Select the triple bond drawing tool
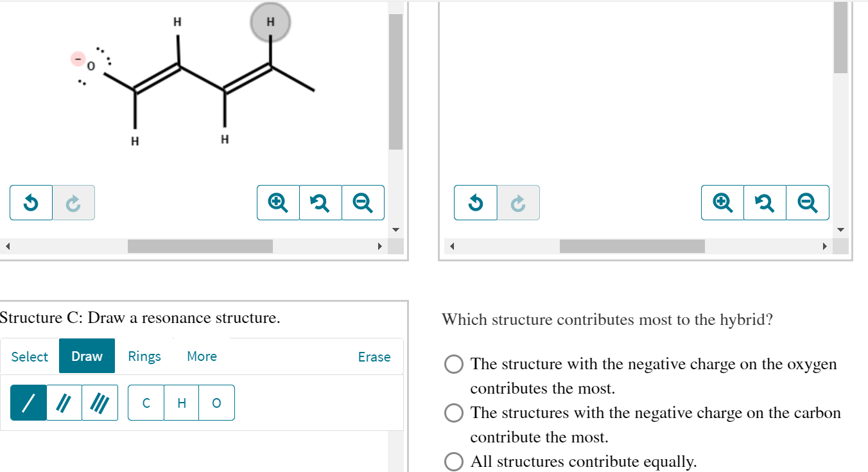The image size is (868, 472). point(100,402)
